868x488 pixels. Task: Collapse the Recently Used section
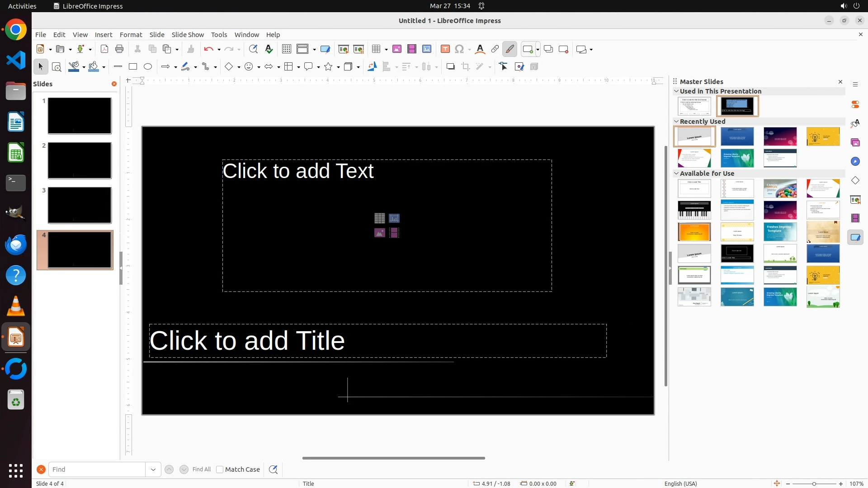coord(676,122)
